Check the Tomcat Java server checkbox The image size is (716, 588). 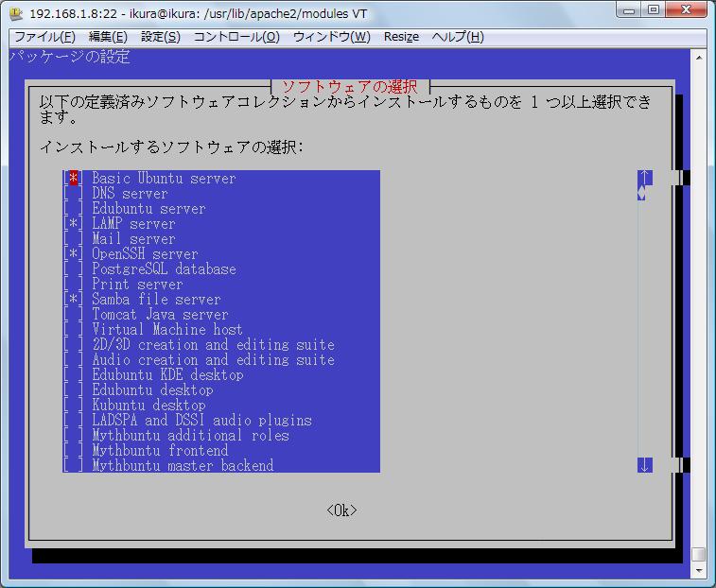73,314
